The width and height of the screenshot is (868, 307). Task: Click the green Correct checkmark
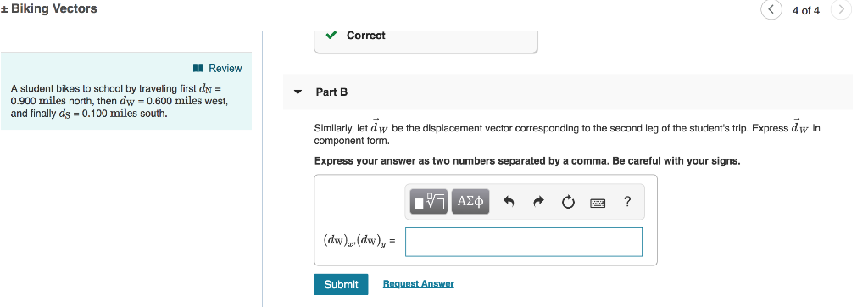(x=331, y=36)
